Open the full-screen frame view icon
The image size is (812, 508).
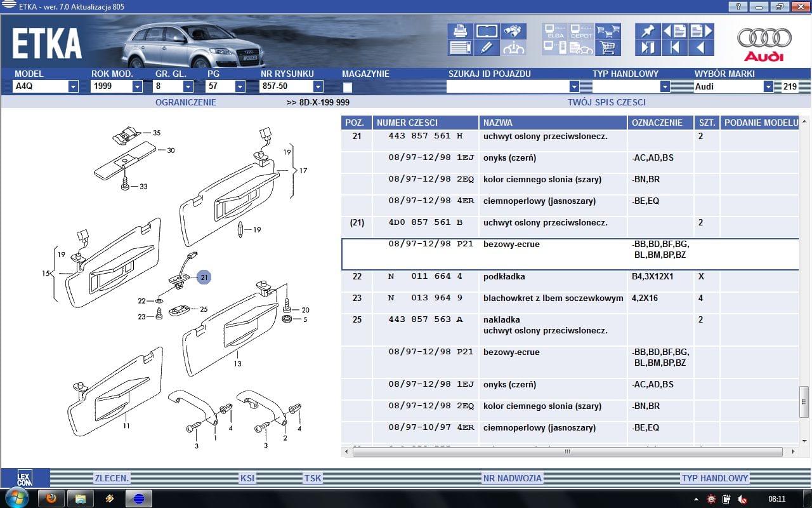pos(487,30)
